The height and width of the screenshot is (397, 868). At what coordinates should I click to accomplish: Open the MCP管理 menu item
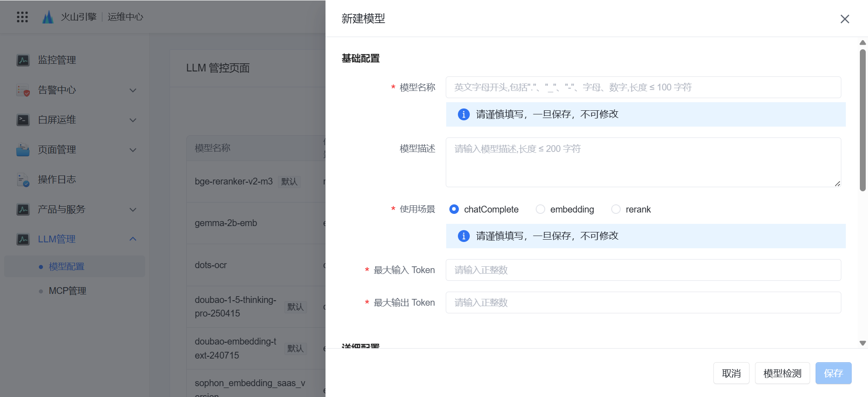(x=67, y=291)
